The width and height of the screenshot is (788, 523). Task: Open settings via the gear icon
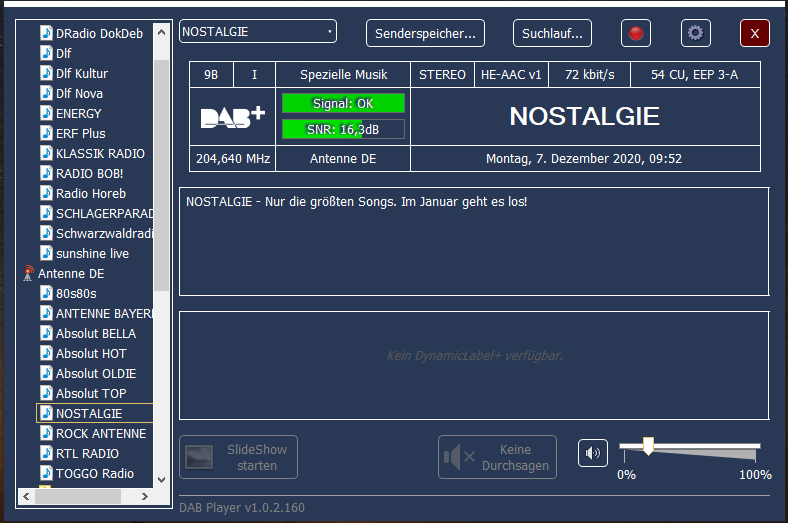click(696, 33)
